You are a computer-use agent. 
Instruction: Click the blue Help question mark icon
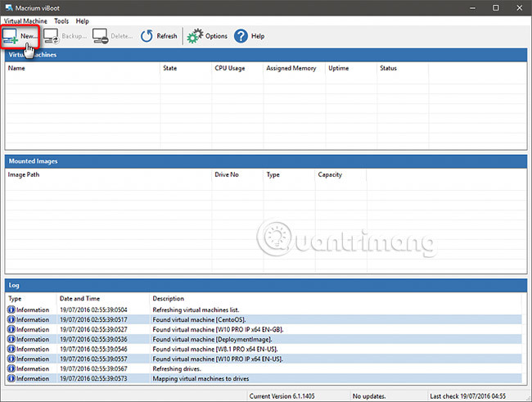point(241,36)
